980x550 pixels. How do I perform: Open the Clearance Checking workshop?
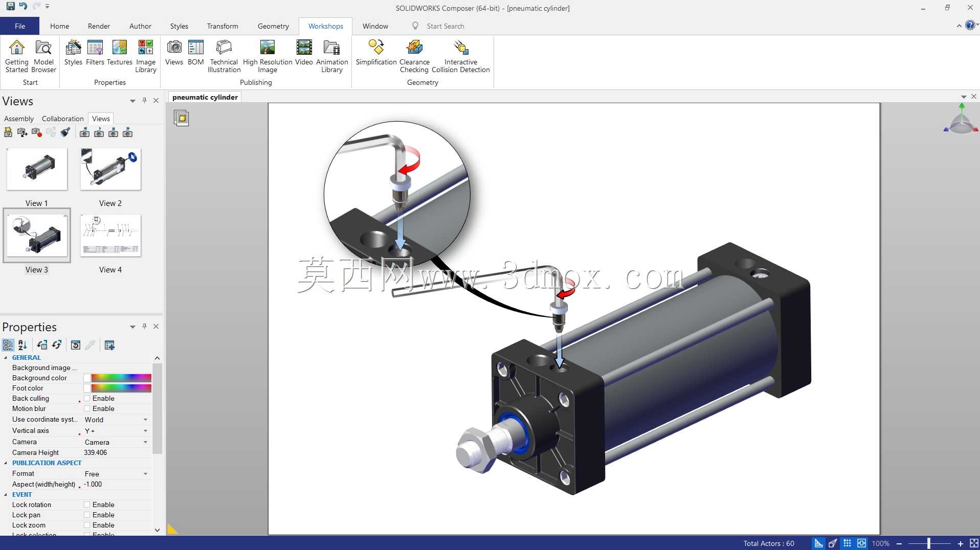point(414,56)
